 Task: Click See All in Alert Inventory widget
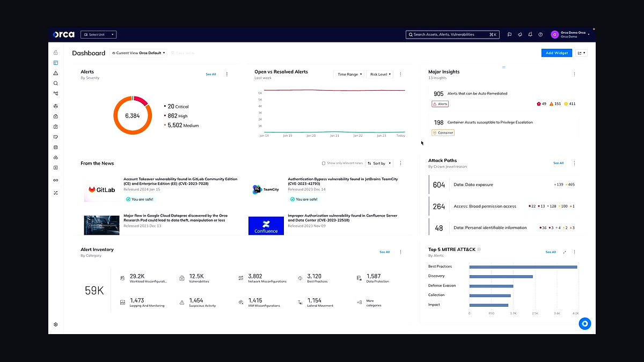[385, 252]
